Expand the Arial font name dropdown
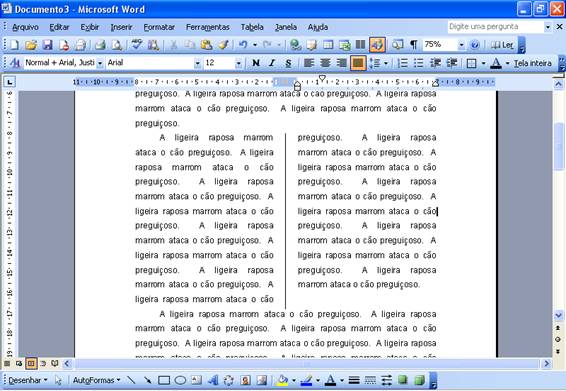The height and width of the screenshot is (391, 566). point(197,64)
